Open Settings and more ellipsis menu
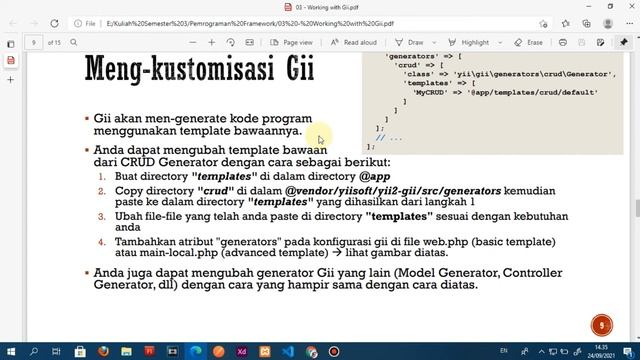The height and width of the screenshot is (360, 640). [x=629, y=24]
